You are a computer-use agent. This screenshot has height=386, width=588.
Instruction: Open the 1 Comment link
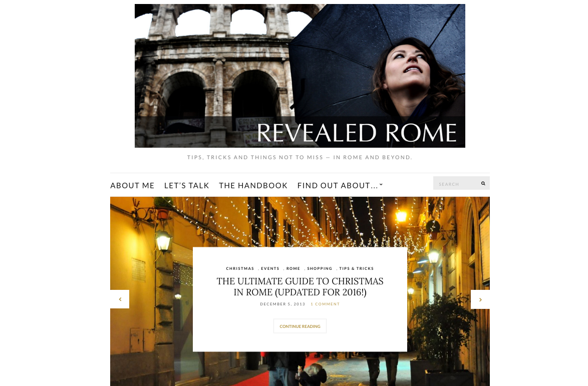(x=325, y=304)
